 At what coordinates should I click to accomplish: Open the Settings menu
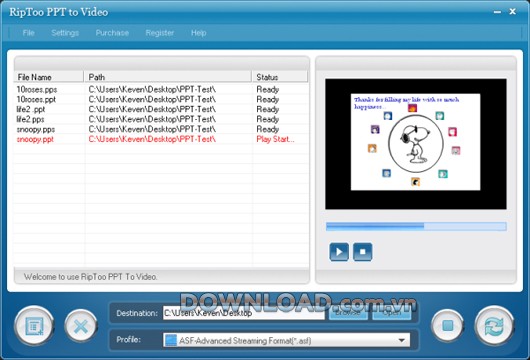(x=65, y=33)
